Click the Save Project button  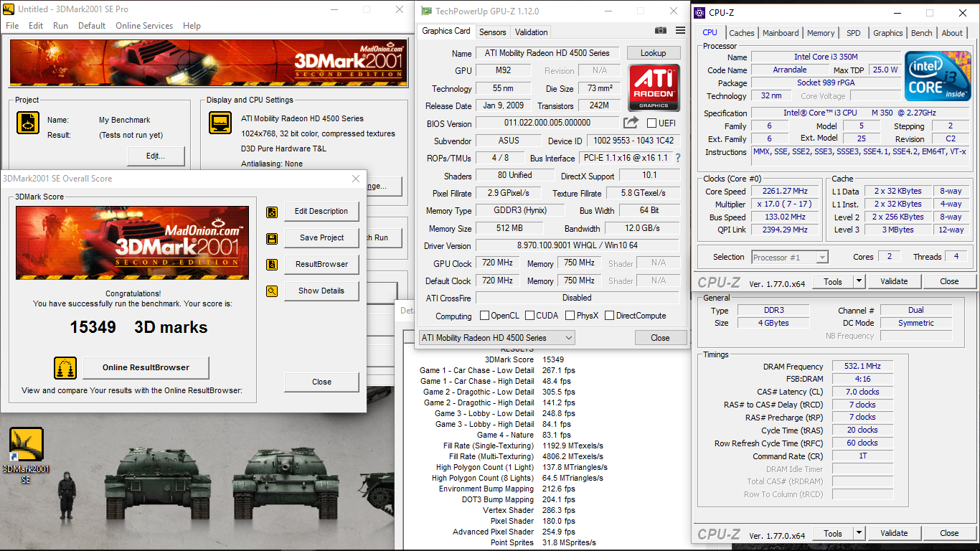click(x=321, y=238)
